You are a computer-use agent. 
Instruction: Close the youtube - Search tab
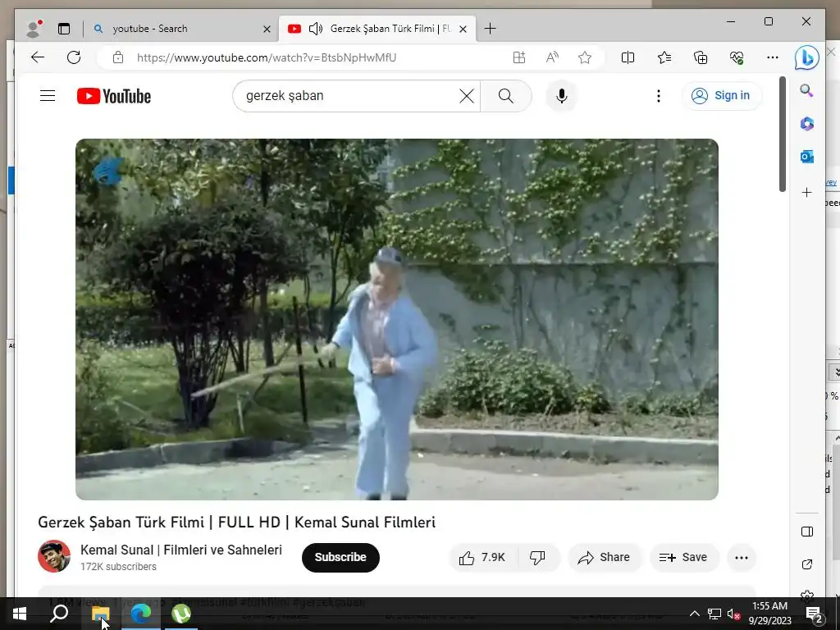(x=267, y=29)
